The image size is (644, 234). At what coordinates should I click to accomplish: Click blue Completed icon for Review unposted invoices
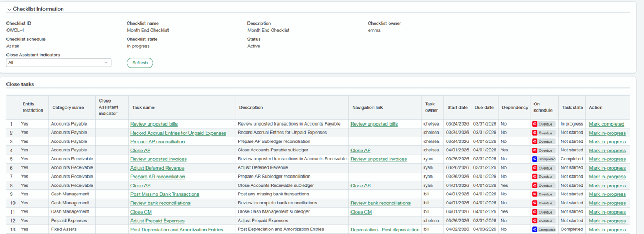[535, 159]
